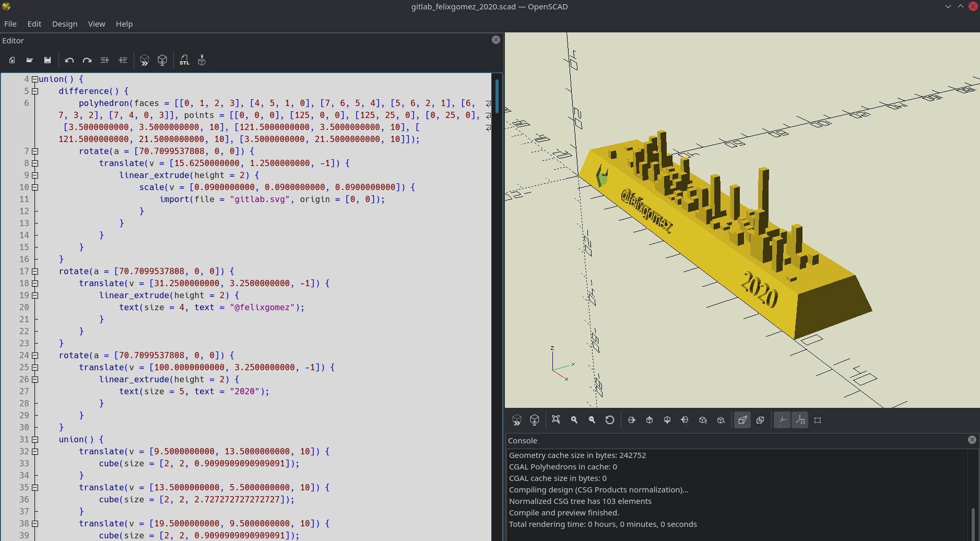Reset the 3D view
This screenshot has width=980, height=541.
click(x=609, y=420)
